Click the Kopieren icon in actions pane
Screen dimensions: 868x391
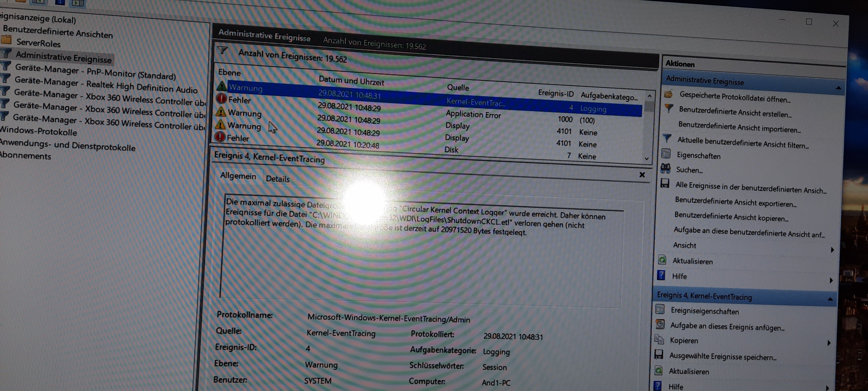659,339
